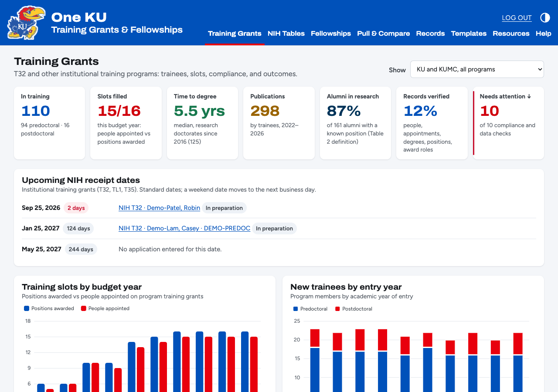Viewport: 558px width, 392px height.
Task: Click the KU Jayhawk logo
Action: tap(26, 23)
